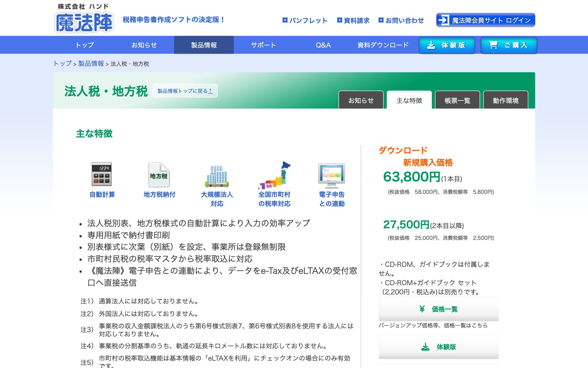Viewport: 588px width, 368px height.
Task: Click the office building icon for 大規模法人
Action: (217, 176)
